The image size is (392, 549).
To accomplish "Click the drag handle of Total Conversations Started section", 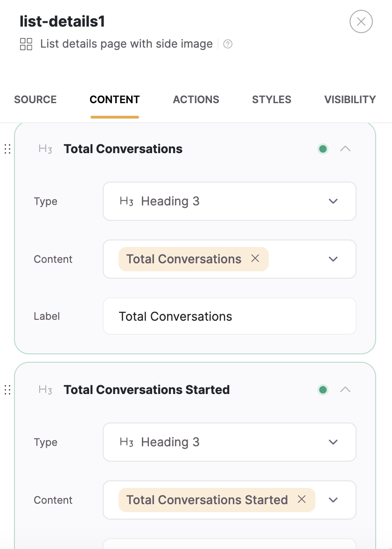I will 7,389.
